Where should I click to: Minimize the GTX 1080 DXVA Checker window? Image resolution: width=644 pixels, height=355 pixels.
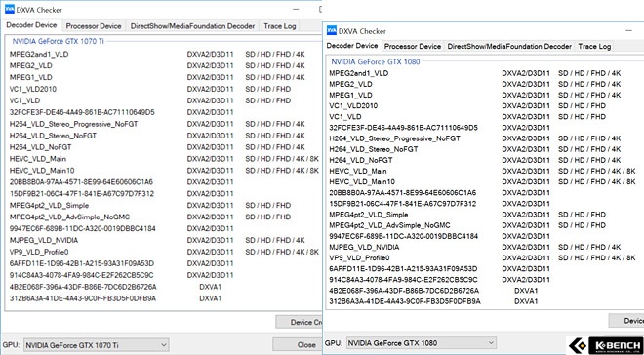pyautogui.click(x=628, y=31)
